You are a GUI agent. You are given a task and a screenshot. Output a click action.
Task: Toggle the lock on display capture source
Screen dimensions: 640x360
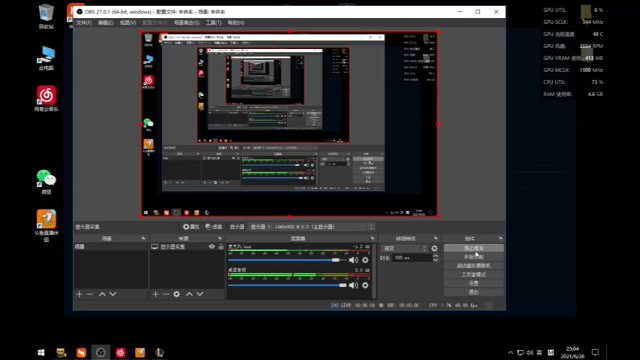(221, 247)
